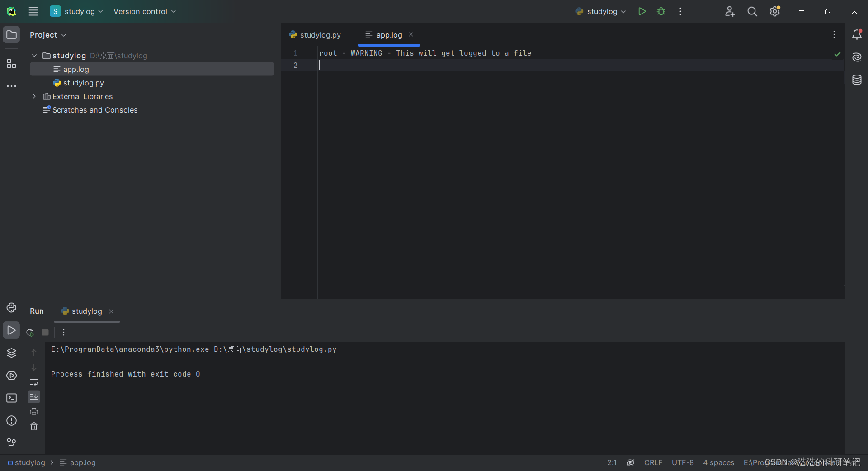Debug studylog with the bug icon
868x471 pixels.
click(x=661, y=11)
